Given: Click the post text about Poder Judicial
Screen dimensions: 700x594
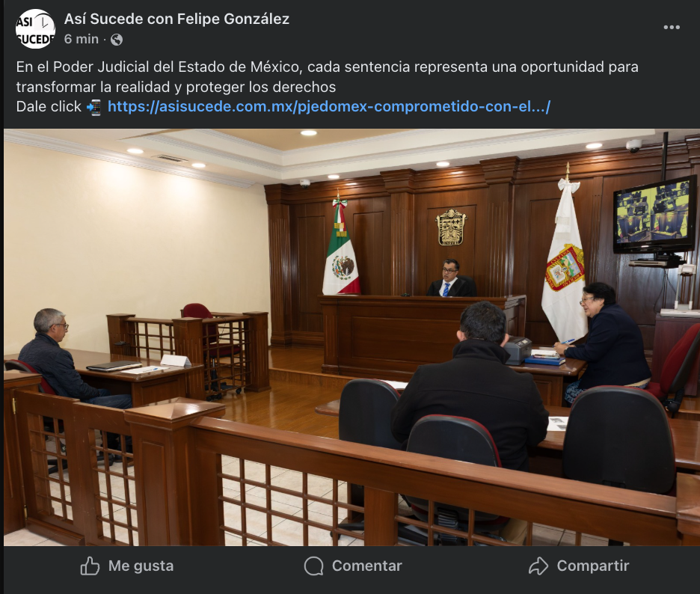Looking at the screenshot, I should 328,76.
